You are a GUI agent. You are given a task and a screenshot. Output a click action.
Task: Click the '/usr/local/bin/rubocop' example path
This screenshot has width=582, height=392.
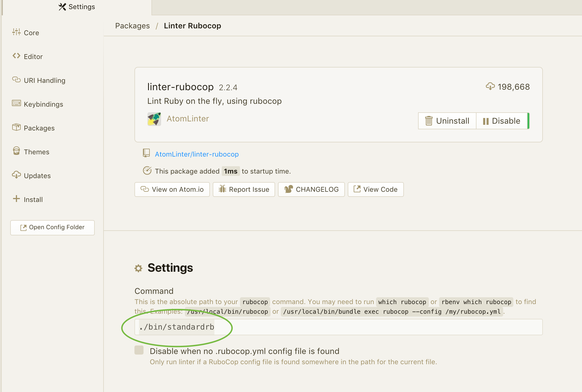pos(227,312)
